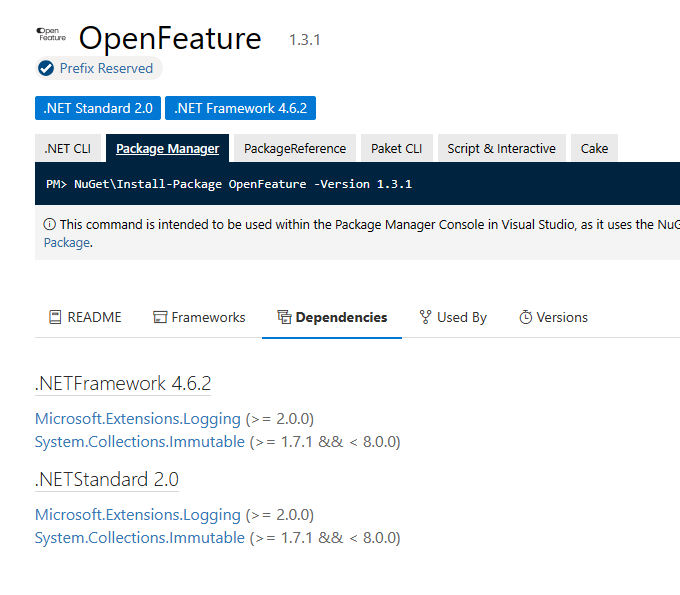
Task: Open System.Collections.Immutable link under .NETFramework 4.6.2
Action: pyautogui.click(x=140, y=441)
